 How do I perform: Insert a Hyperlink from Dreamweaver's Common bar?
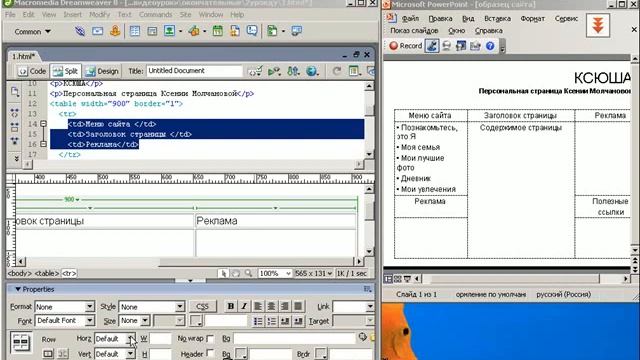(x=80, y=31)
